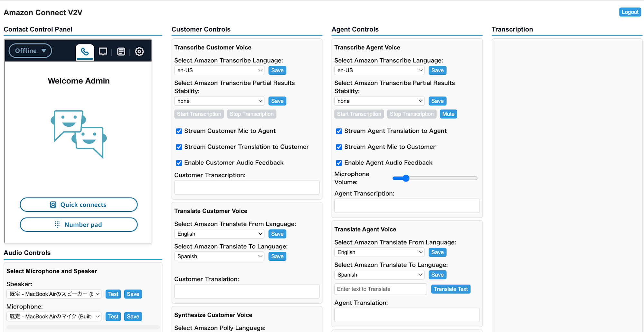This screenshot has width=644, height=332.
Task: Open customer Transcribe language en-US dropdown
Action: [x=219, y=70]
